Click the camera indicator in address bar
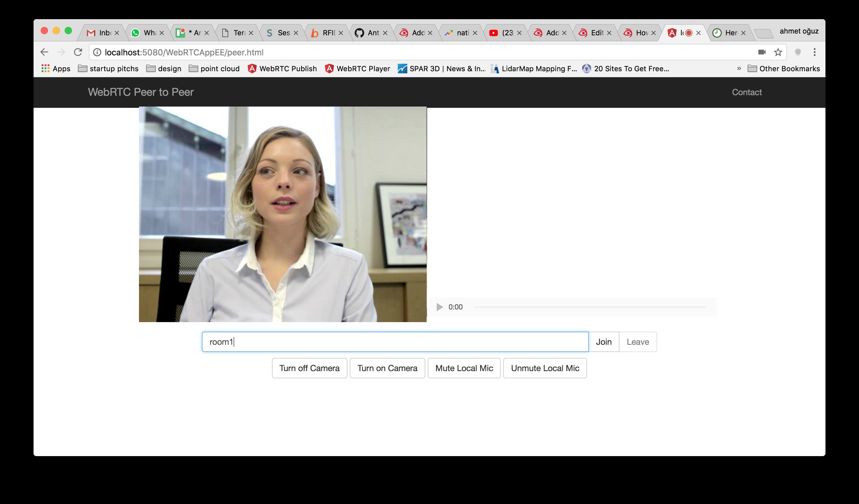859x504 pixels. [x=762, y=52]
